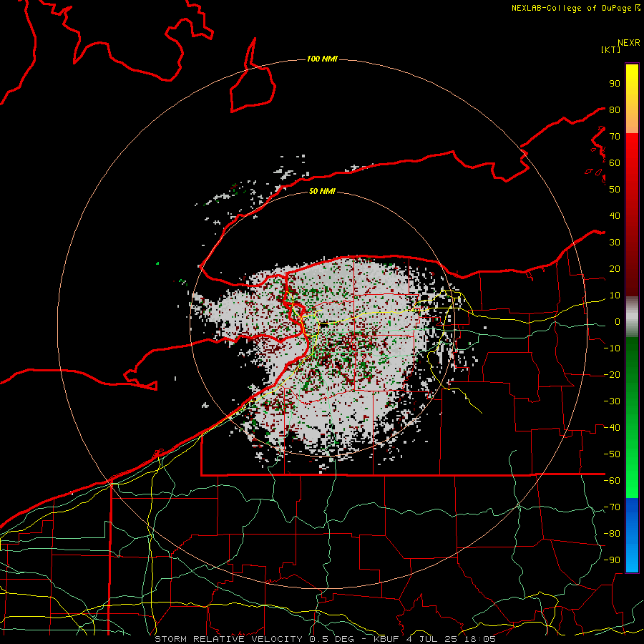
Task: Click the positive 20 value on velocity scale
Action: 615,269
